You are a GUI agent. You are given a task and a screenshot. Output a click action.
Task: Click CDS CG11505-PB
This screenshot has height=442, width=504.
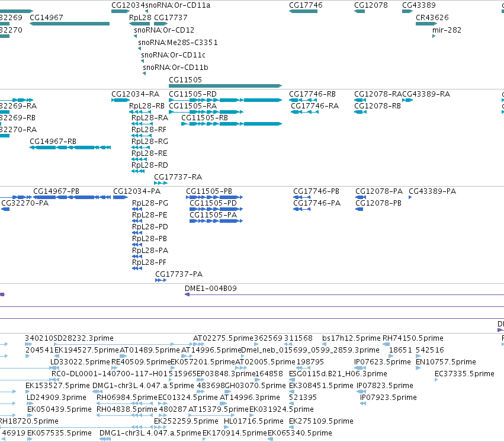(x=209, y=191)
